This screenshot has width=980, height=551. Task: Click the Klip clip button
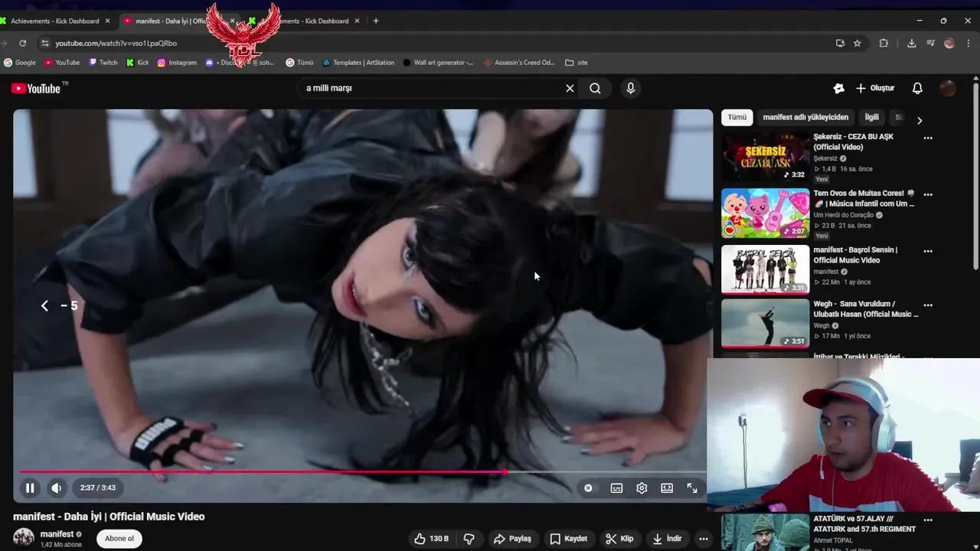(619, 539)
